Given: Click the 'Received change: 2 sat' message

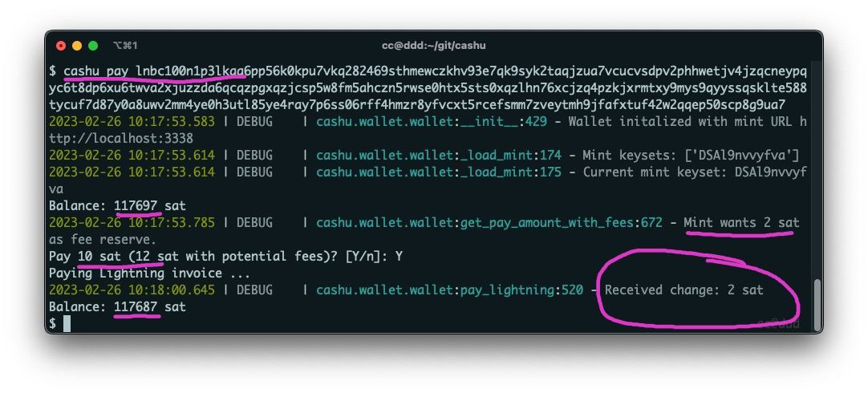Looking at the screenshot, I should tap(683, 290).
